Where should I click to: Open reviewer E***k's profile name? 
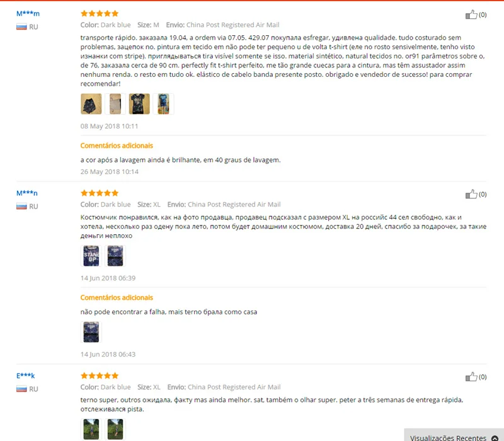coord(25,375)
